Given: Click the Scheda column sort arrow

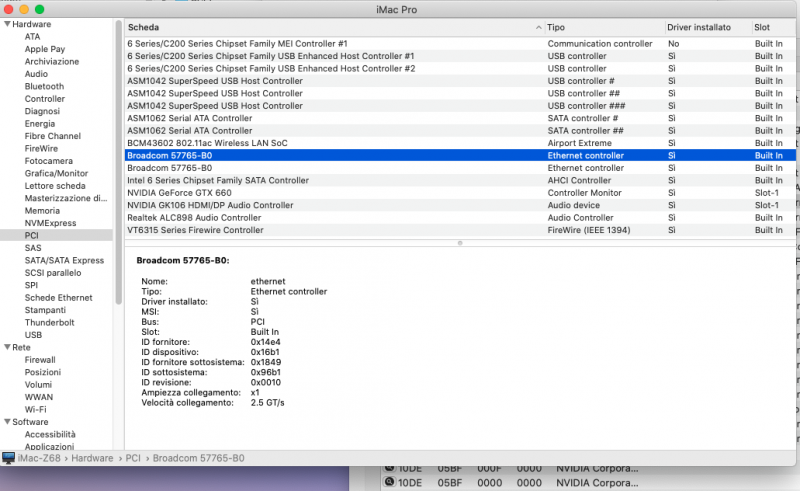Looking at the screenshot, I should (538, 28).
